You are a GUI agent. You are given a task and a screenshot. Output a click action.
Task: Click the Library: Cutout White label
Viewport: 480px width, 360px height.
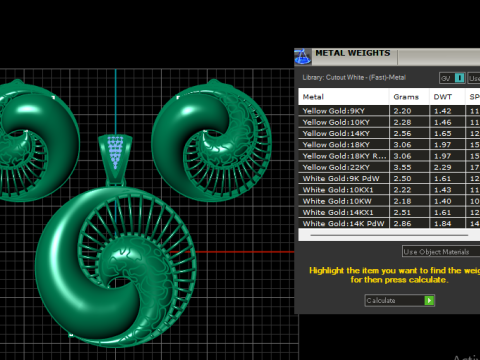click(354, 77)
